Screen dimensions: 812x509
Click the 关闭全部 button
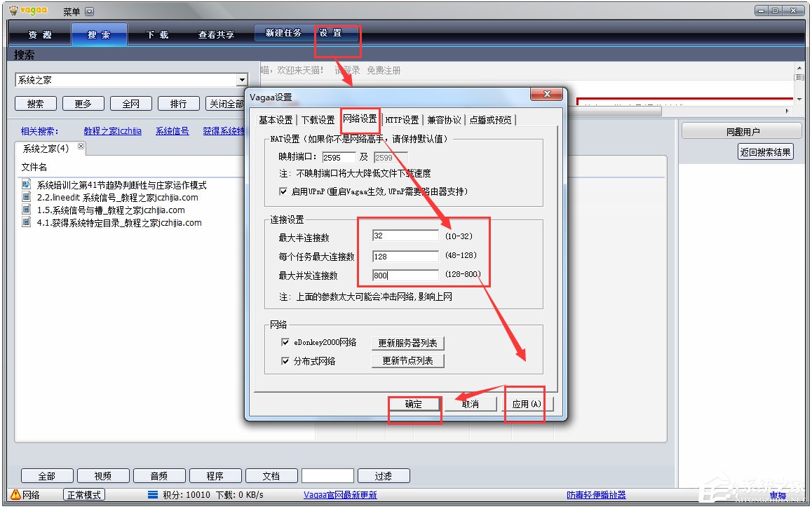pos(225,104)
